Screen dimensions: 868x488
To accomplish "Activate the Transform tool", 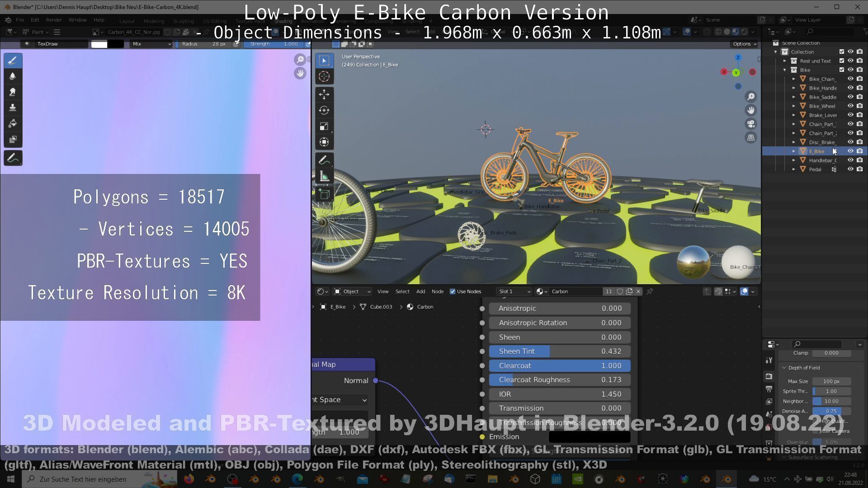I will click(324, 142).
